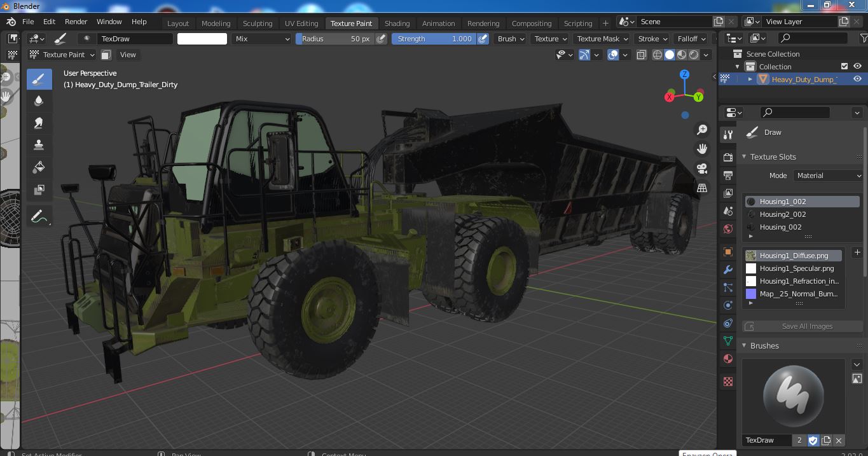Open the Object Constraints tab
This screenshot has height=456, width=868.
tap(728, 323)
